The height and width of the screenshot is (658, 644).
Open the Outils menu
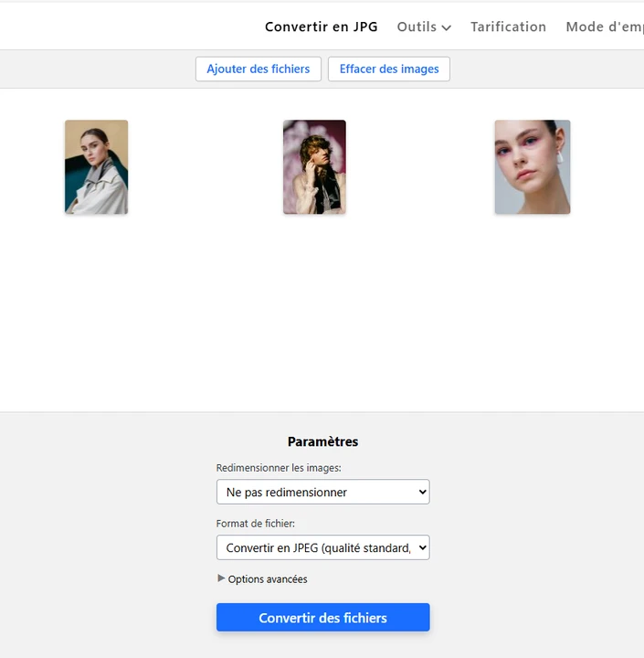point(417,27)
